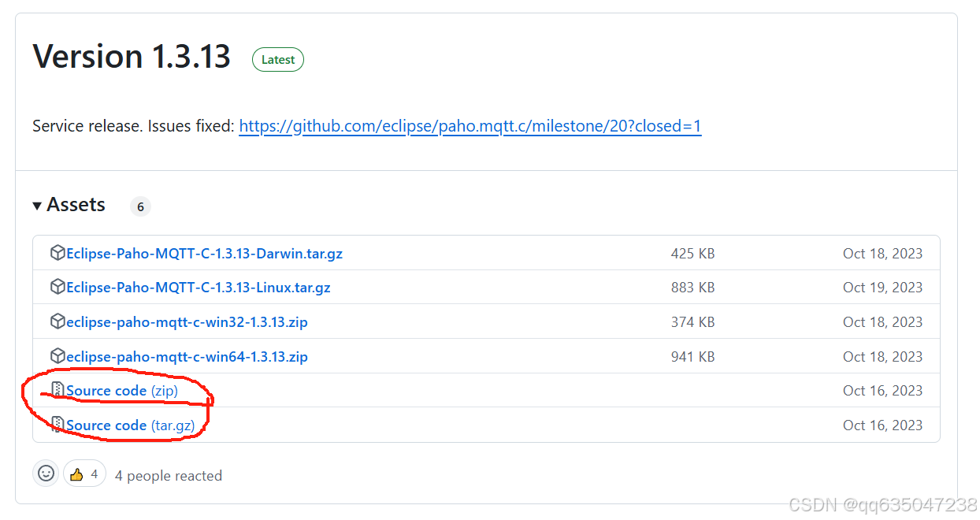This screenshot has height=520, width=980.
Task: Click the package icon beside win32 zip
Action: (58, 321)
